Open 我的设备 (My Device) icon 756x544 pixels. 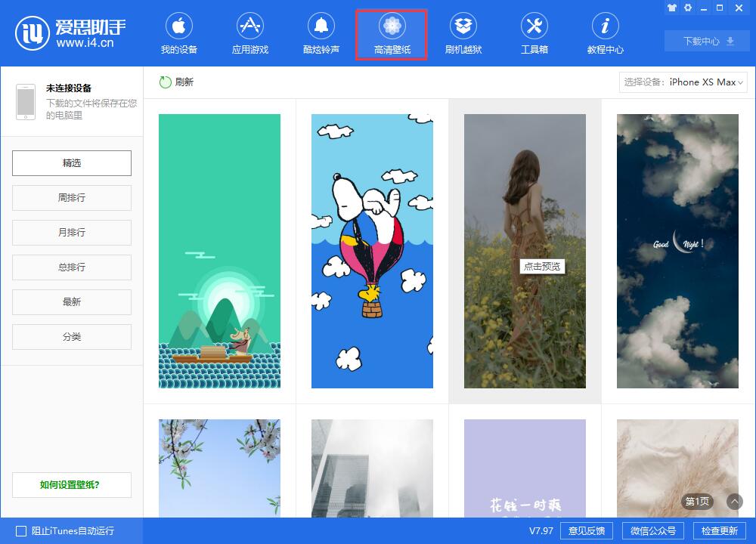[x=178, y=27]
